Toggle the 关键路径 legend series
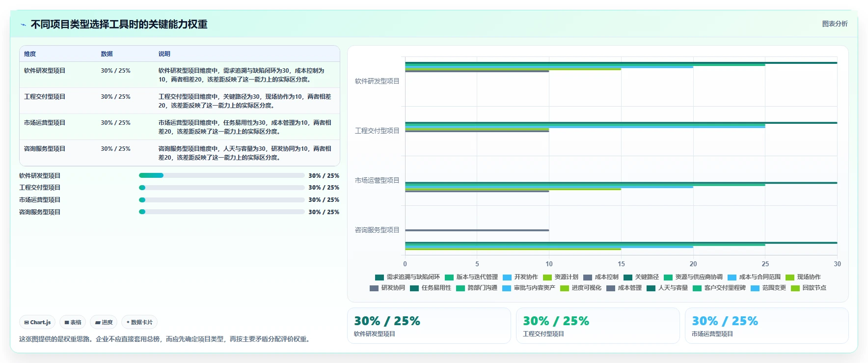Viewport: 868px width, 363px height. (x=641, y=277)
